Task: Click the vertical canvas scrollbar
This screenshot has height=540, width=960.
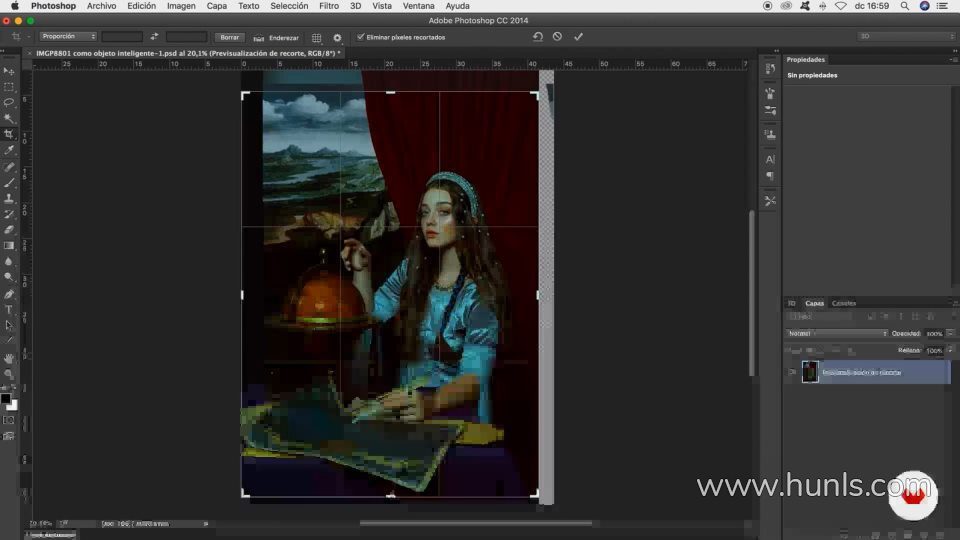Action: (752, 293)
